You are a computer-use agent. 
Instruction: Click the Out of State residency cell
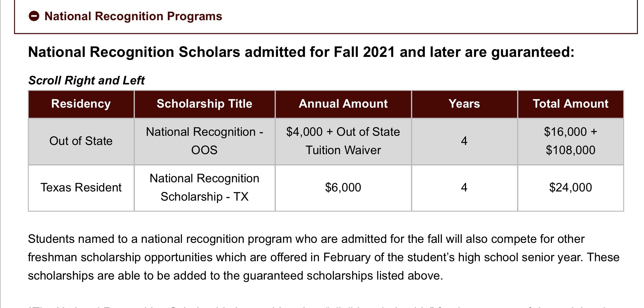pos(81,141)
